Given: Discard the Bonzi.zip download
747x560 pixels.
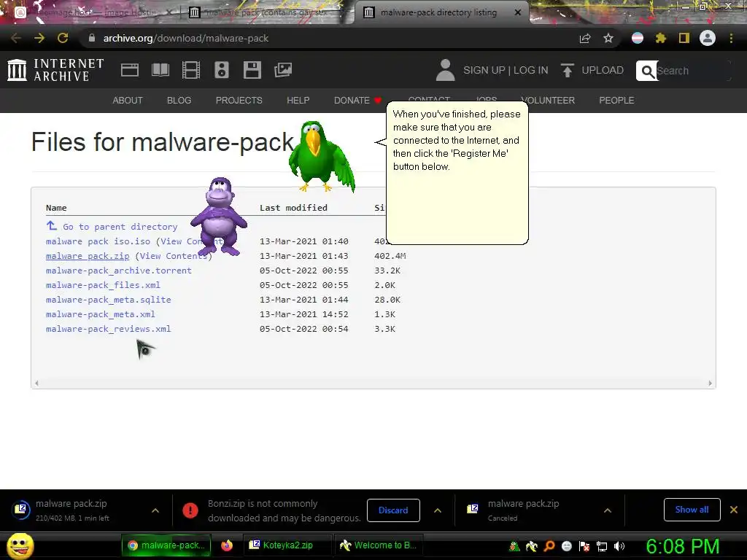Looking at the screenshot, I should tap(393, 510).
